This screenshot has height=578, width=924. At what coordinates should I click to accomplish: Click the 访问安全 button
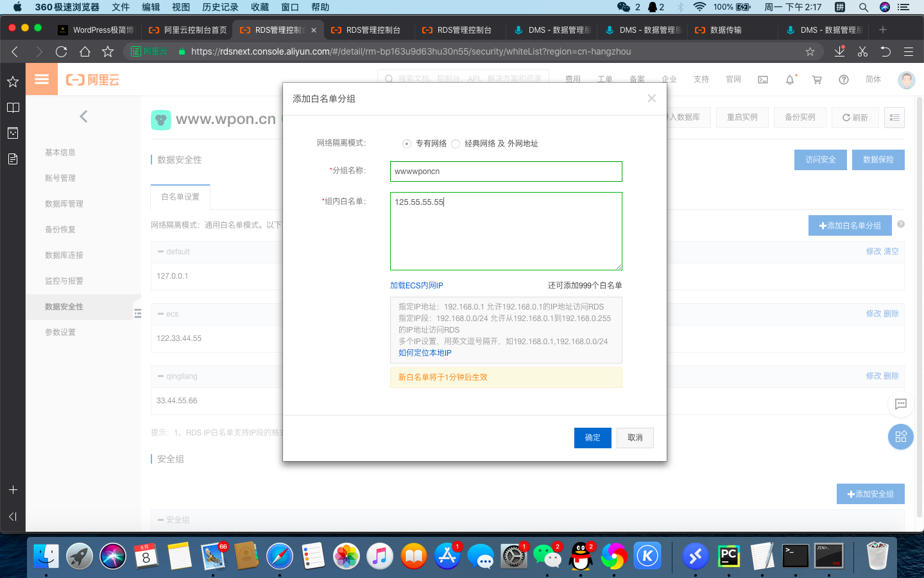click(x=821, y=160)
